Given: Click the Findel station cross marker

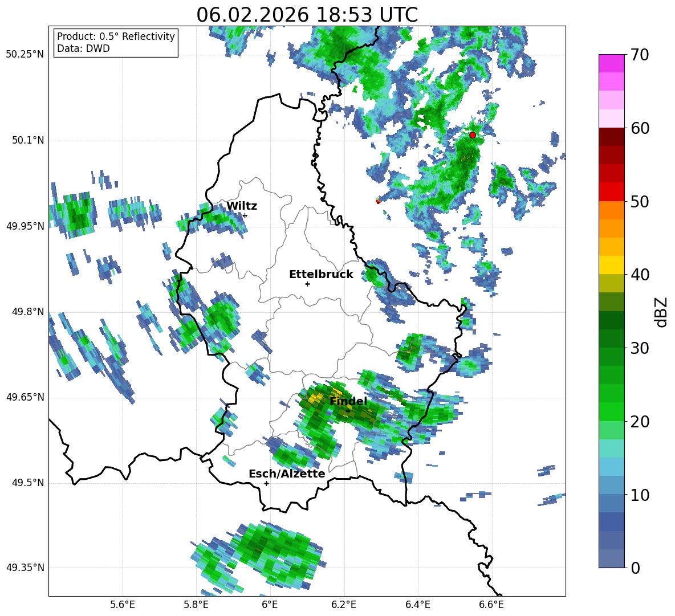Looking at the screenshot, I should pyautogui.click(x=348, y=411).
